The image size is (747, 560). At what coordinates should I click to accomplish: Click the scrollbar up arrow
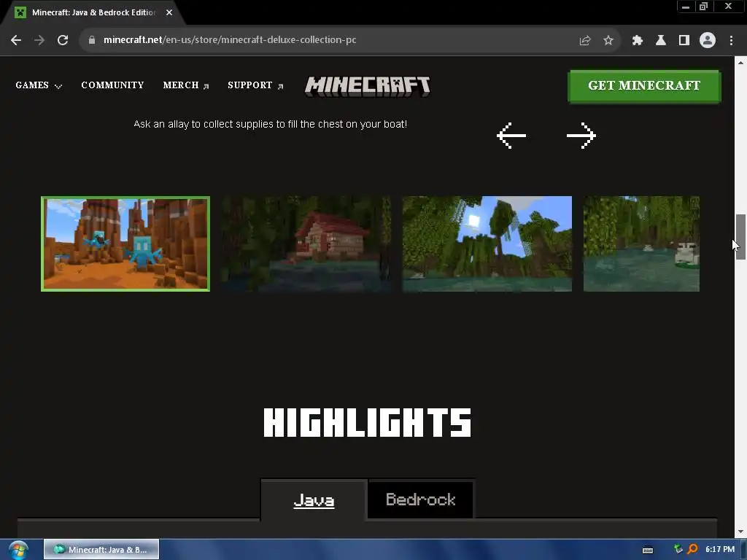740,63
